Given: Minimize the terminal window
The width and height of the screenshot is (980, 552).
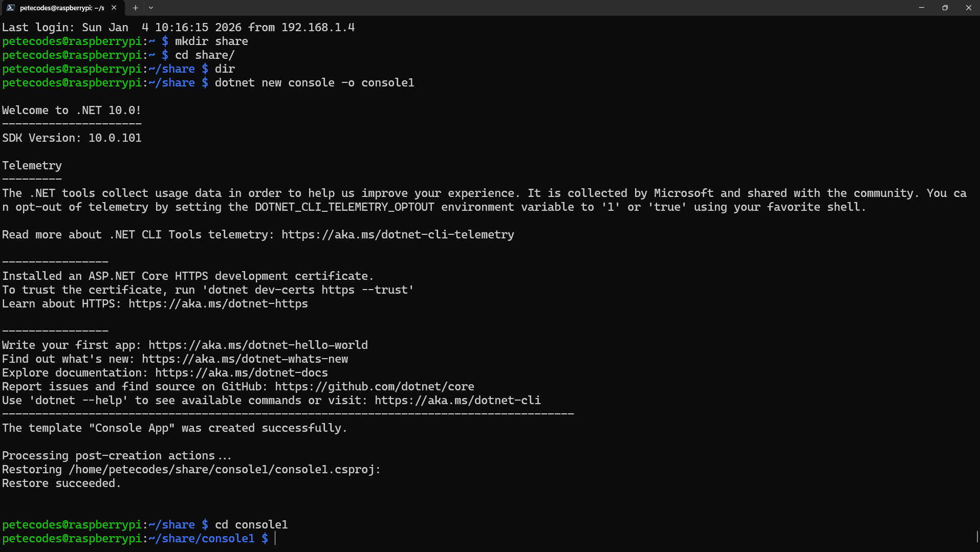Looking at the screenshot, I should point(922,8).
